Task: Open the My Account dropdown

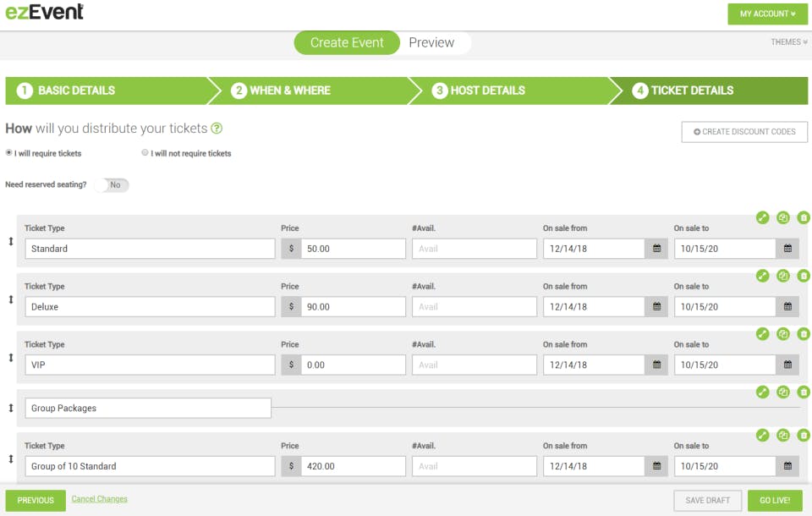Action: [x=767, y=14]
